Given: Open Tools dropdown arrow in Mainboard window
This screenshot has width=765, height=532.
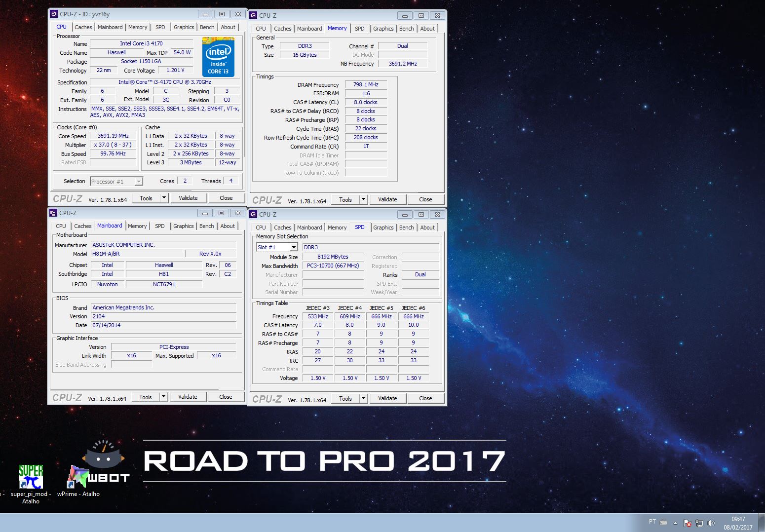Looking at the screenshot, I should (x=164, y=397).
